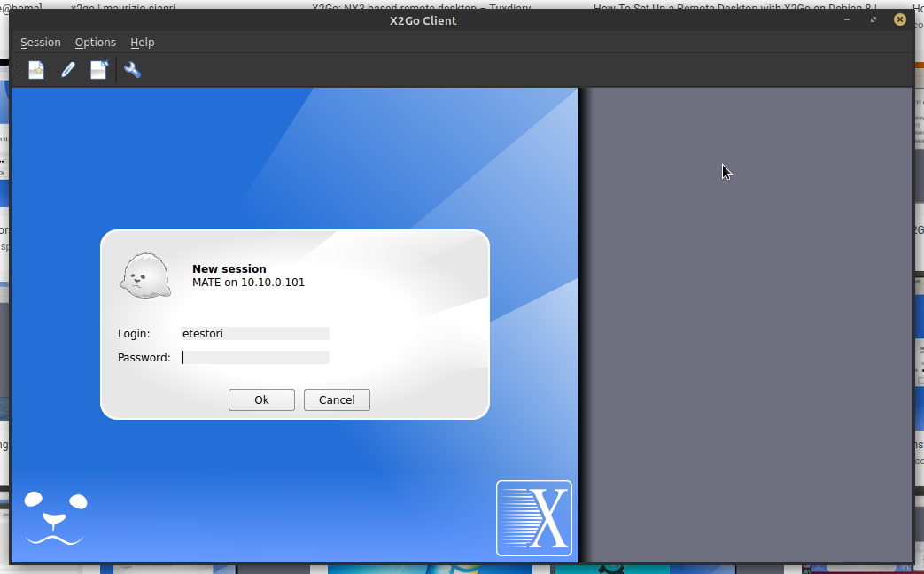Open preferences via the wrench icon

132,70
